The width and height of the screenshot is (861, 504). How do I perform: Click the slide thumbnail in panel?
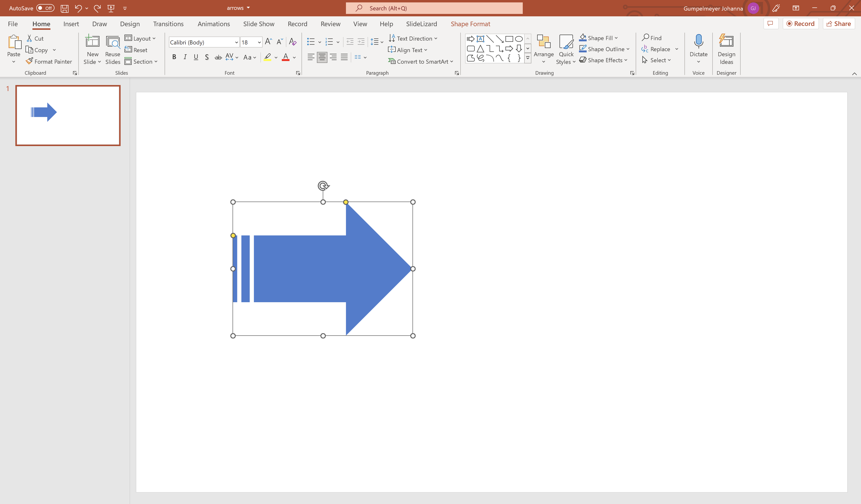click(68, 115)
